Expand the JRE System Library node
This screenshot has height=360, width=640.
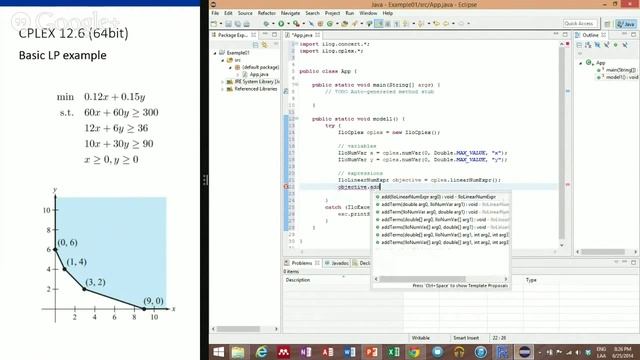(223, 82)
